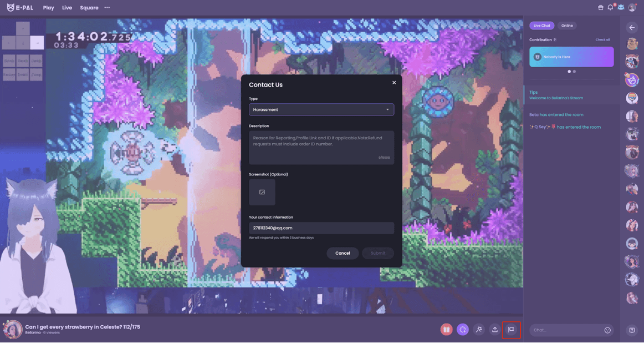Add a screenshot via the upload box
644x343 pixels.
click(x=262, y=192)
